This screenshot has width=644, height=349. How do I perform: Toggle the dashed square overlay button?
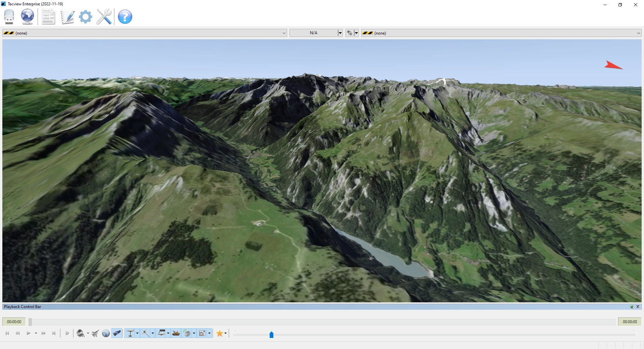pos(202,333)
